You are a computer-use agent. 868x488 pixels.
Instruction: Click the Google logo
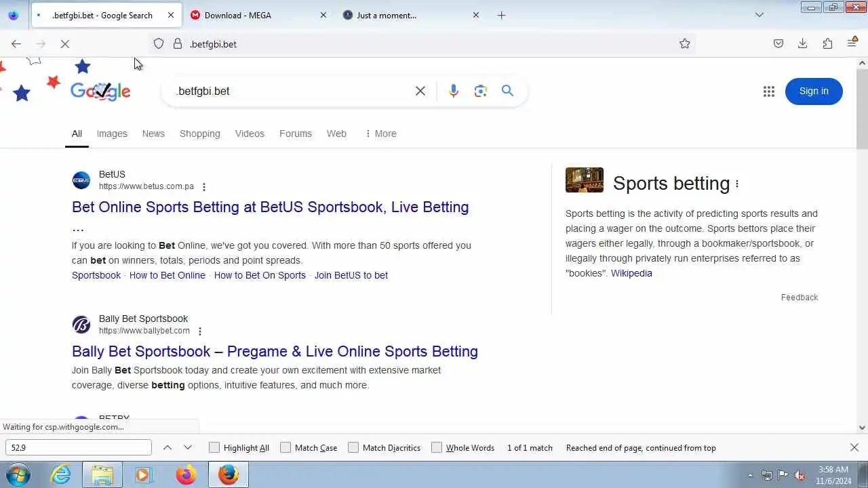click(100, 91)
